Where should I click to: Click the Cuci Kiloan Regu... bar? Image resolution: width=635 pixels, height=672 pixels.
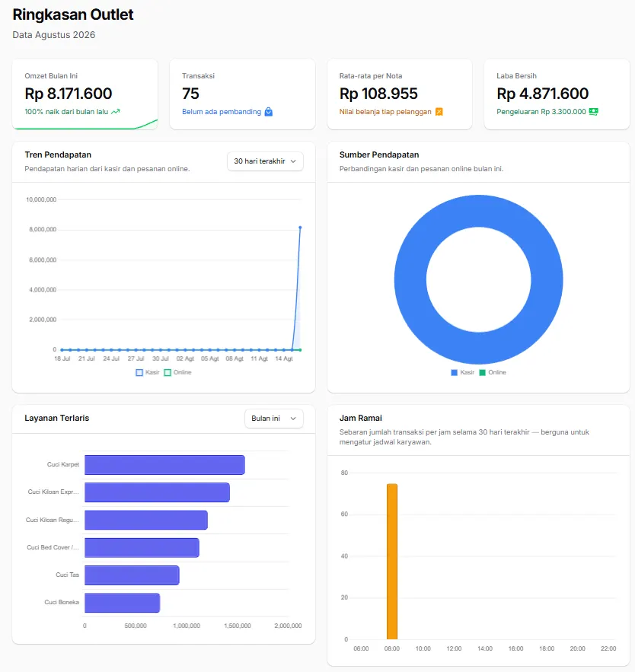point(145,520)
